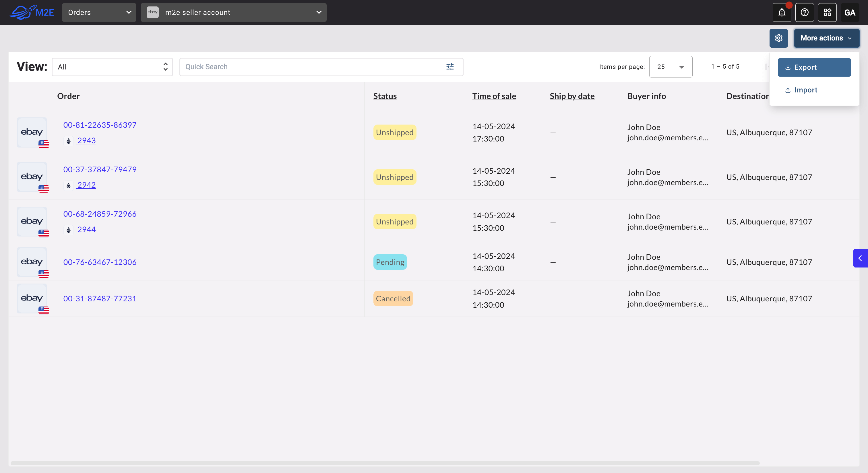Click Magento icon beside order 2942

(x=69, y=185)
